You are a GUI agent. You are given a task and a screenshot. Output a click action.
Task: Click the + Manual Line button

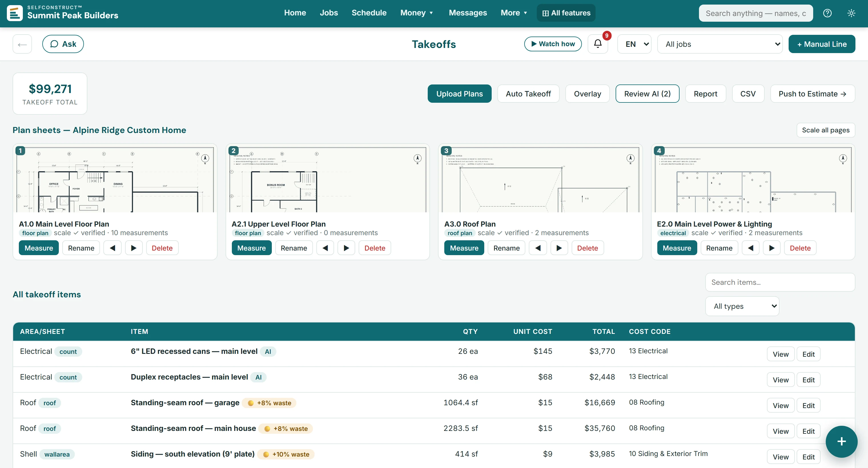coord(821,44)
